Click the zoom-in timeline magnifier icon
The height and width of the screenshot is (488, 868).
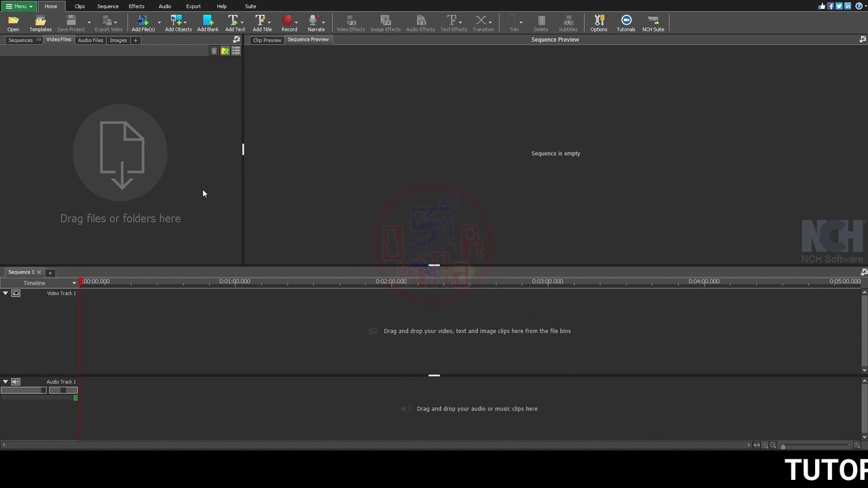856,445
